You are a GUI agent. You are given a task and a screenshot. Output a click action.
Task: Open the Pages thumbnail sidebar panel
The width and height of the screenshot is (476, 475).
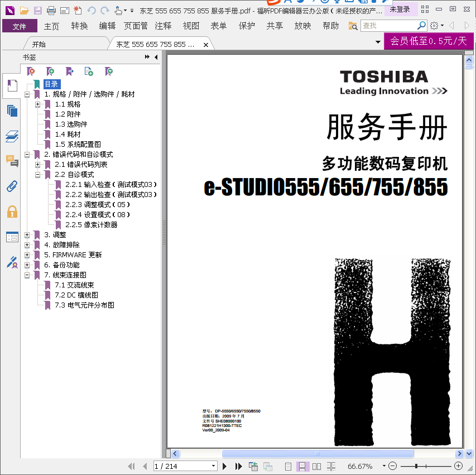(12, 111)
